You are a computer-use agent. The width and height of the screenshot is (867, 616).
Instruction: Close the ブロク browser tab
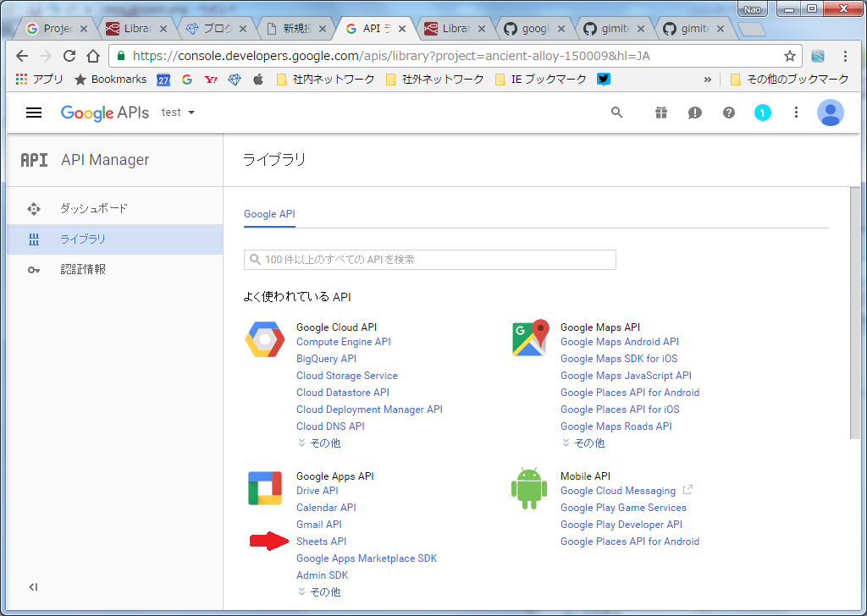243,30
